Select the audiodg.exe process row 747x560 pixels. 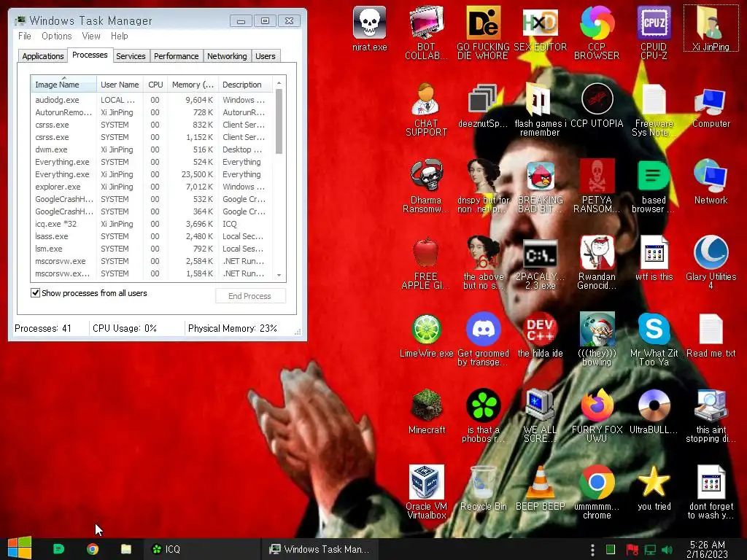tap(152, 100)
